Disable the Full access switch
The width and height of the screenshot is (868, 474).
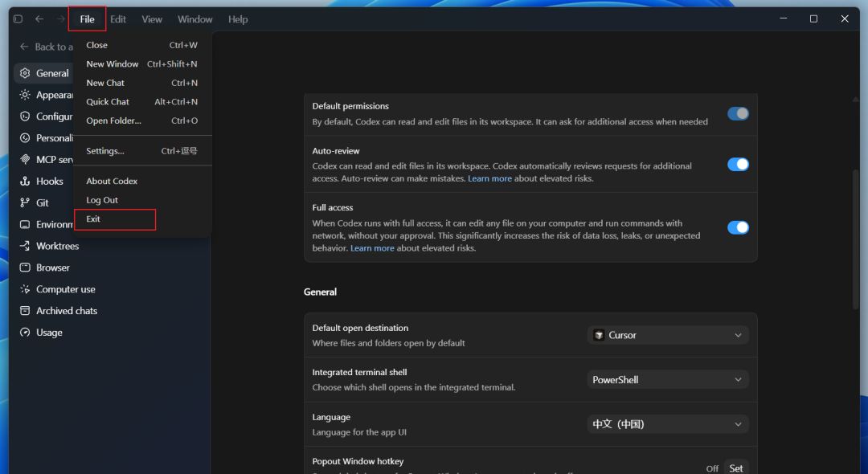point(738,227)
